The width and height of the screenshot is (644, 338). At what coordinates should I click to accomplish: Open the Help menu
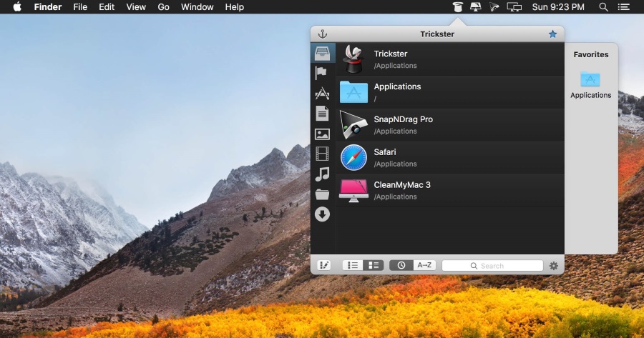235,7
